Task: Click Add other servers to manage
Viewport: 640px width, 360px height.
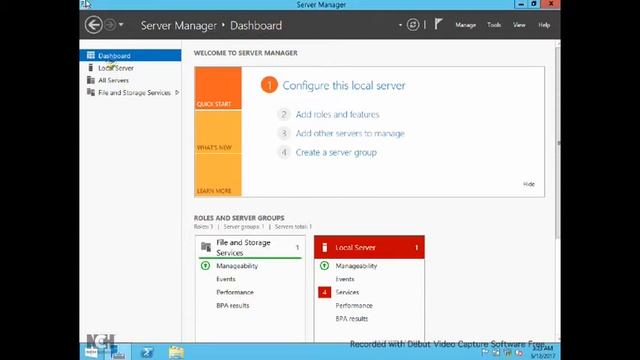Action: 350,133
